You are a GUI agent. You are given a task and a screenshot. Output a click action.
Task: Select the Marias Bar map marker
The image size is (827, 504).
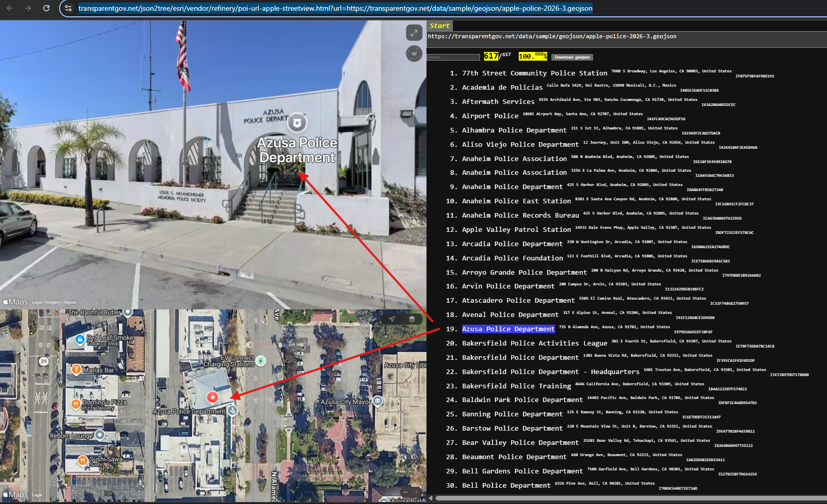click(x=76, y=369)
